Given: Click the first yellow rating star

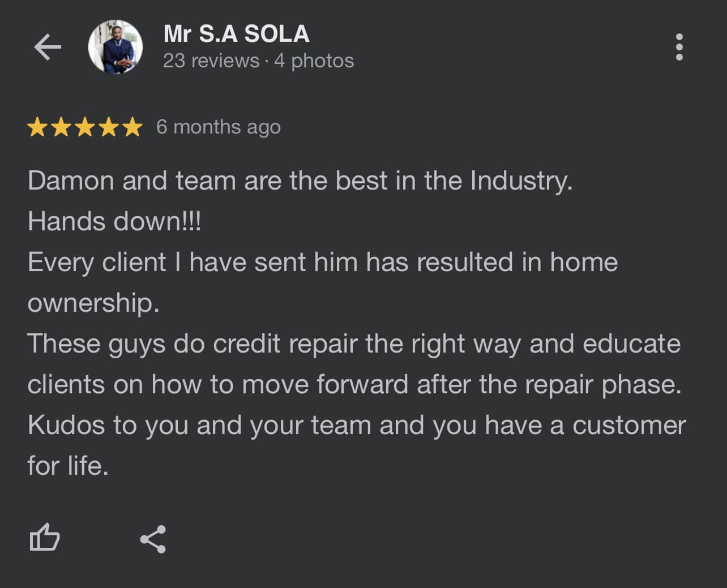Looking at the screenshot, I should pyautogui.click(x=37, y=127).
